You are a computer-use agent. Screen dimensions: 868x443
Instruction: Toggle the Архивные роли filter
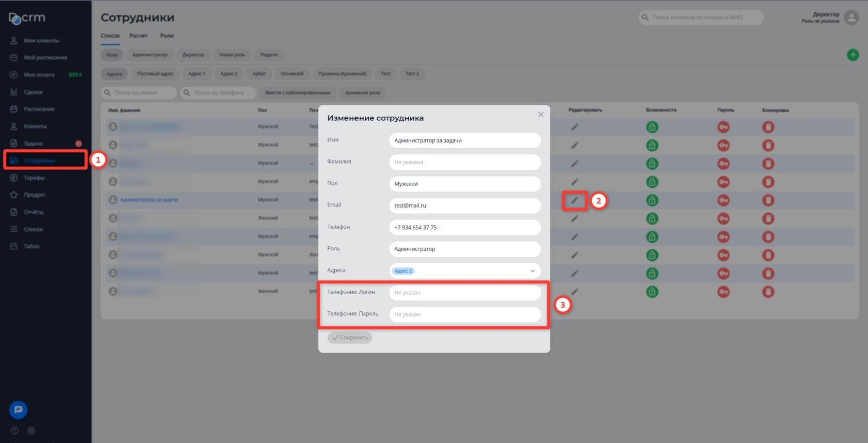[x=362, y=93]
